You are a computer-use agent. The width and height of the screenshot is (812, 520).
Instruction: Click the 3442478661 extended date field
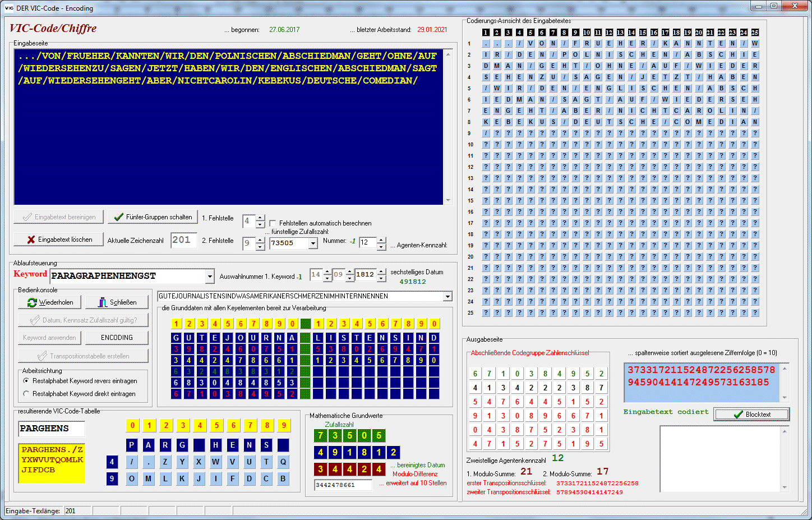pyautogui.click(x=343, y=485)
